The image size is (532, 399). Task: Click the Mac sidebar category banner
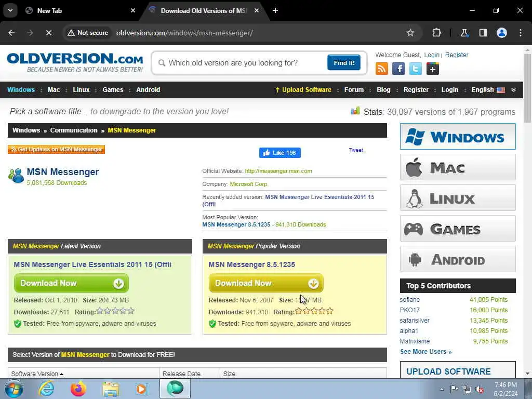[x=458, y=167]
